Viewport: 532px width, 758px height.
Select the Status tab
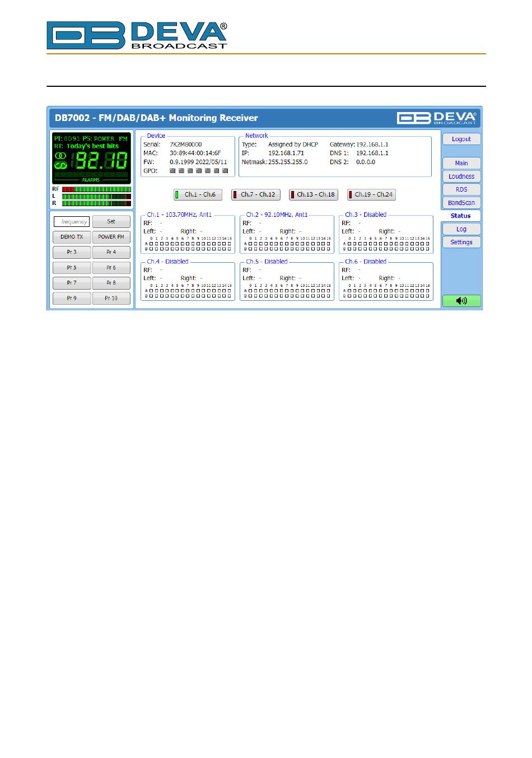pos(461,216)
